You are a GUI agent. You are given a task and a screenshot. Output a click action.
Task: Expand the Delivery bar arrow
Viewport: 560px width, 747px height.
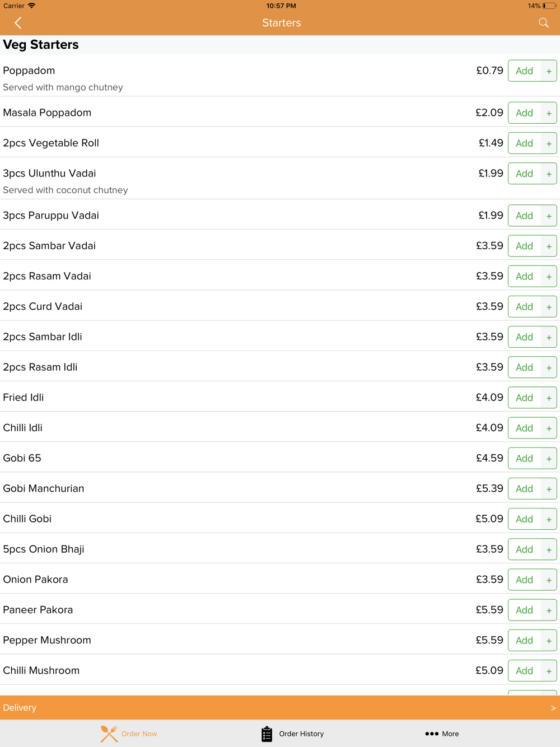553,708
